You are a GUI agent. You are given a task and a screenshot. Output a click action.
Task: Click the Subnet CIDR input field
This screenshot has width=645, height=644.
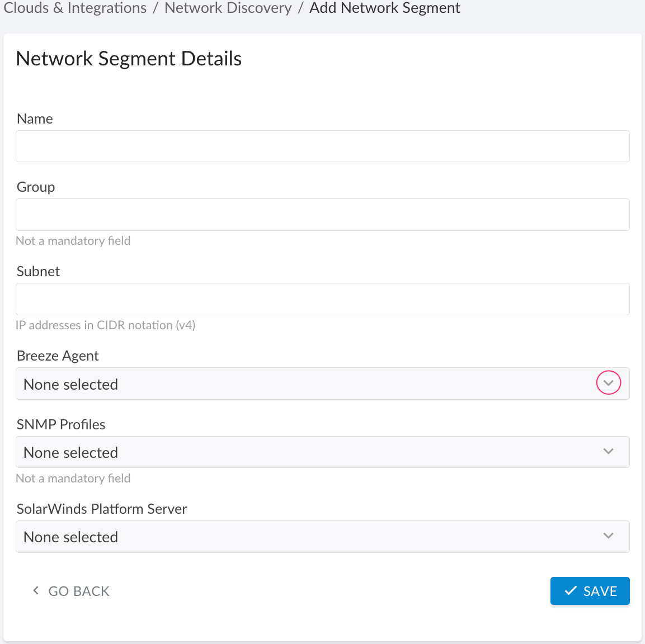click(322, 299)
